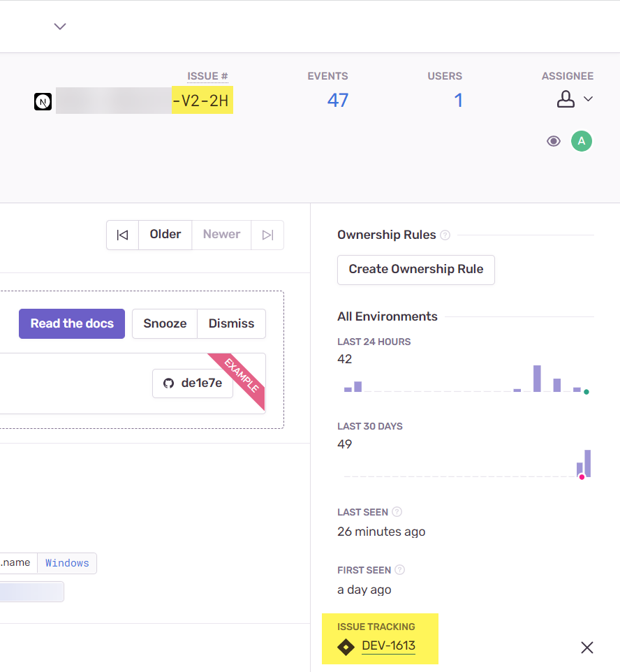The height and width of the screenshot is (672, 620).
Task: Click the EXAMPLE ribbon badge
Action: click(x=242, y=375)
